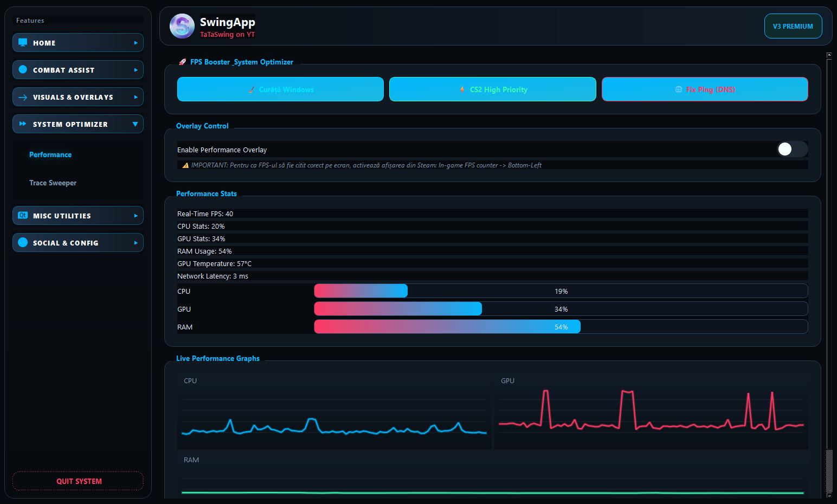Click the Curăță Windows button
This screenshot has width=837, height=504.
tap(280, 89)
